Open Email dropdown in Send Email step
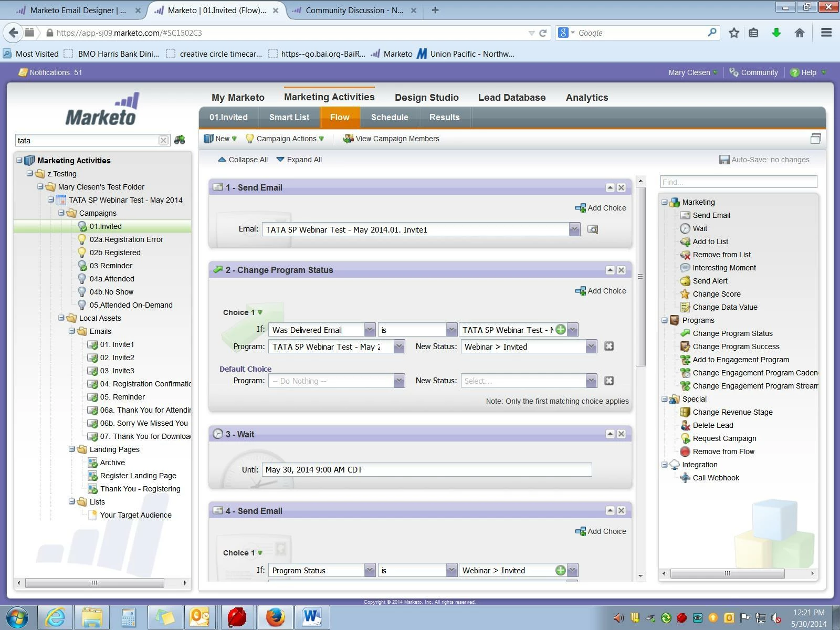Image resolution: width=840 pixels, height=630 pixels. 574,229
